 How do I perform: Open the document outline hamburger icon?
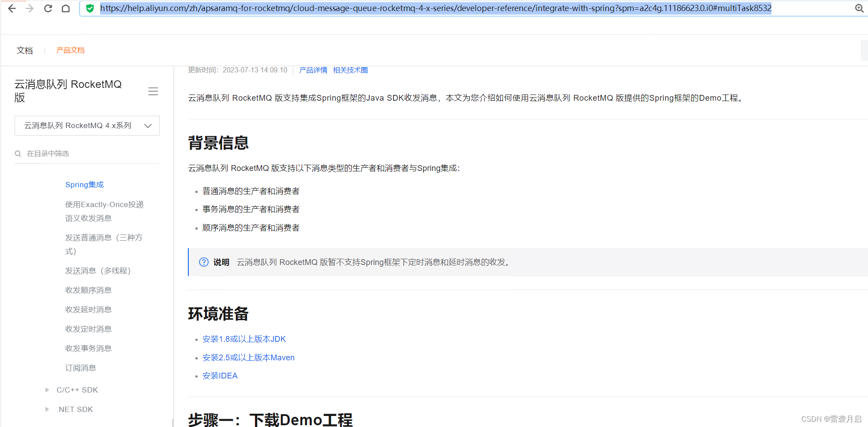[153, 91]
